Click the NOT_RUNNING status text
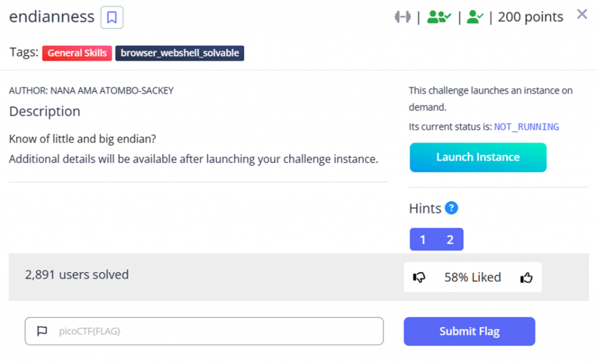Screen dimensions: 597x364 (x=526, y=127)
